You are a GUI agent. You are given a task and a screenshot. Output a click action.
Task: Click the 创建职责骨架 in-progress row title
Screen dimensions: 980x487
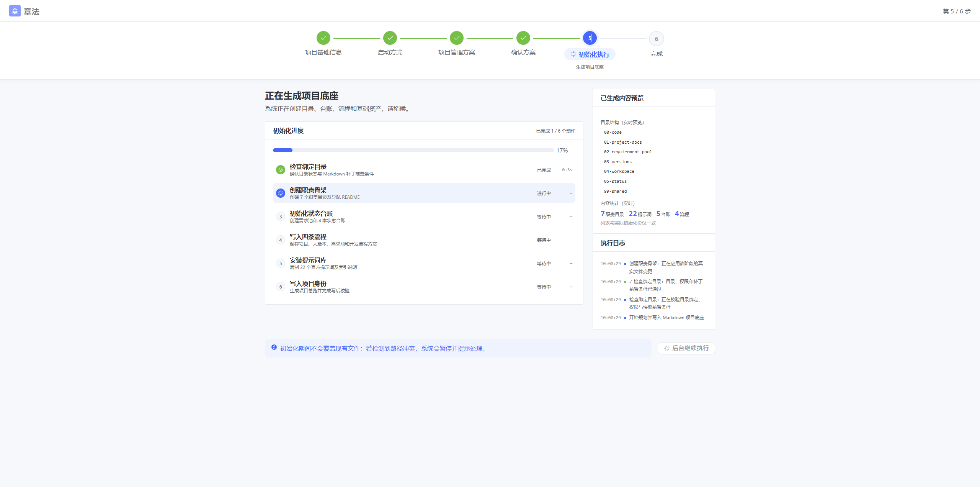(308, 190)
